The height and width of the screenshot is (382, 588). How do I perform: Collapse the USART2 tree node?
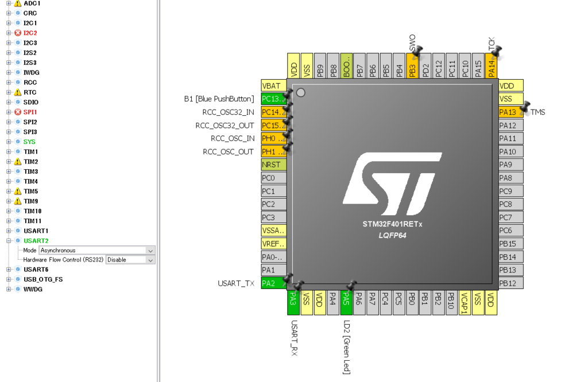click(9, 240)
